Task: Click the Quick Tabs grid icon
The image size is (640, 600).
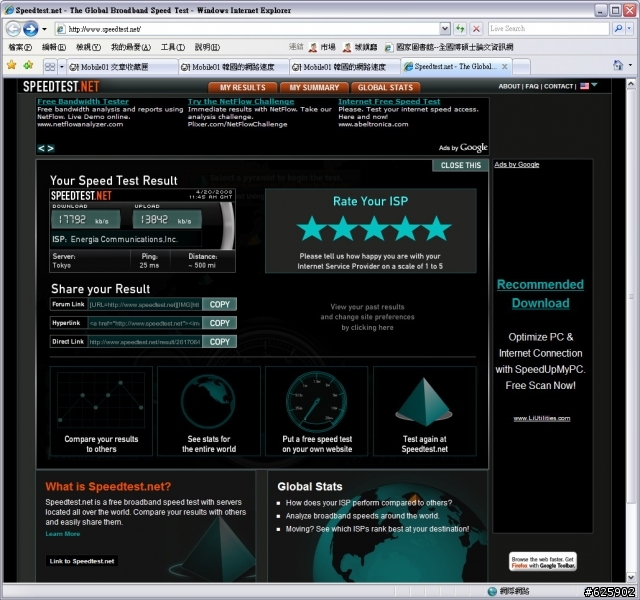Action: point(50,67)
